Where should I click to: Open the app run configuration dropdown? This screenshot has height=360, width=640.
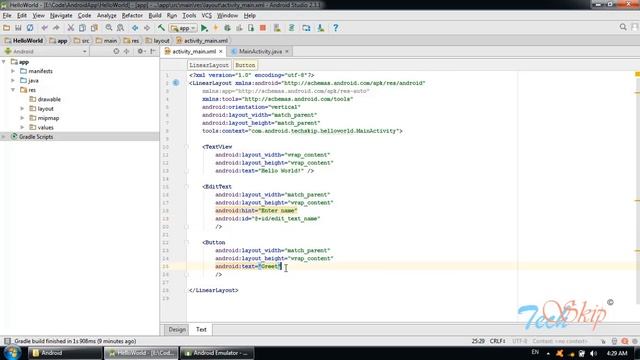(x=184, y=28)
